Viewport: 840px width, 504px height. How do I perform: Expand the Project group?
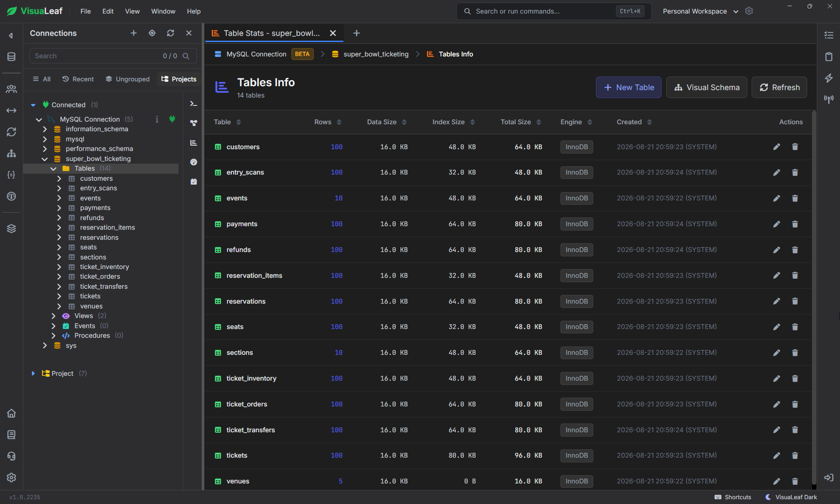click(33, 373)
